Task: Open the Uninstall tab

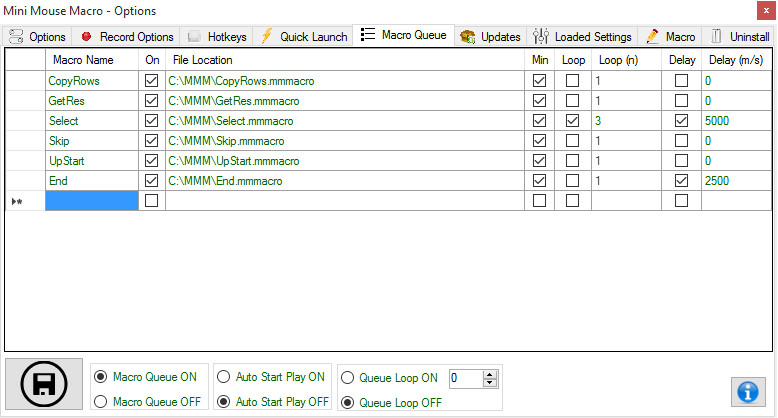Action: coord(740,37)
